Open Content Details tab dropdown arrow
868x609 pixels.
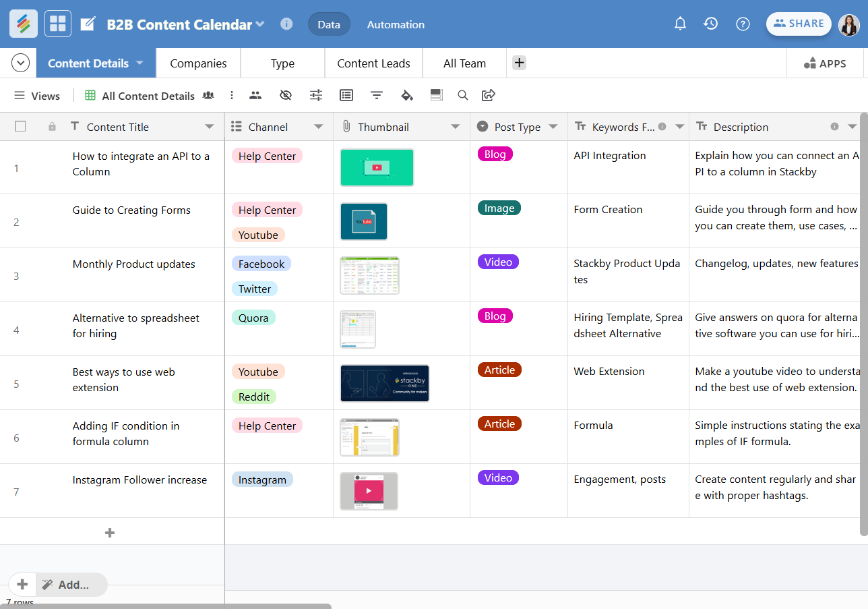(139, 63)
